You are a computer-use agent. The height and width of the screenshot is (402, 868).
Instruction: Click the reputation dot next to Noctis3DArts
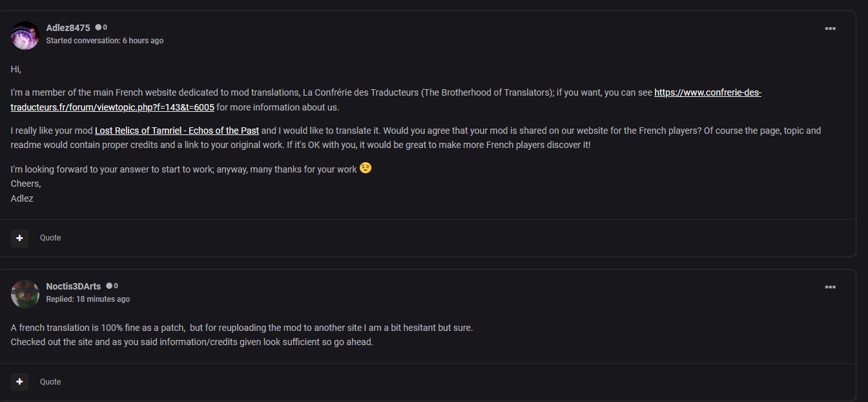(x=109, y=286)
